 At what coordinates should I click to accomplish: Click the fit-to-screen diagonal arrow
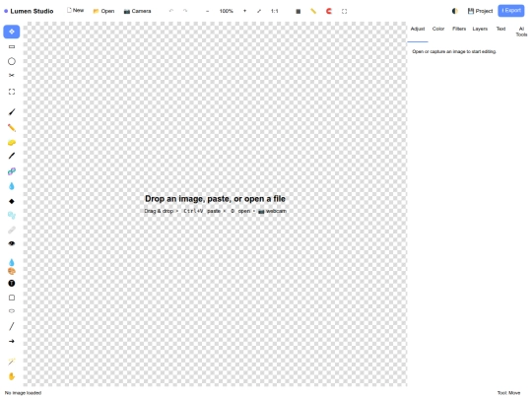tap(259, 11)
